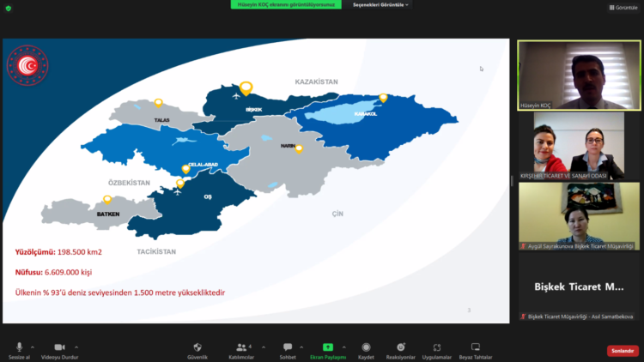Click muted mic icon on Asıl Samatbekova tile
The image size is (644, 362).
coord(523,317)
